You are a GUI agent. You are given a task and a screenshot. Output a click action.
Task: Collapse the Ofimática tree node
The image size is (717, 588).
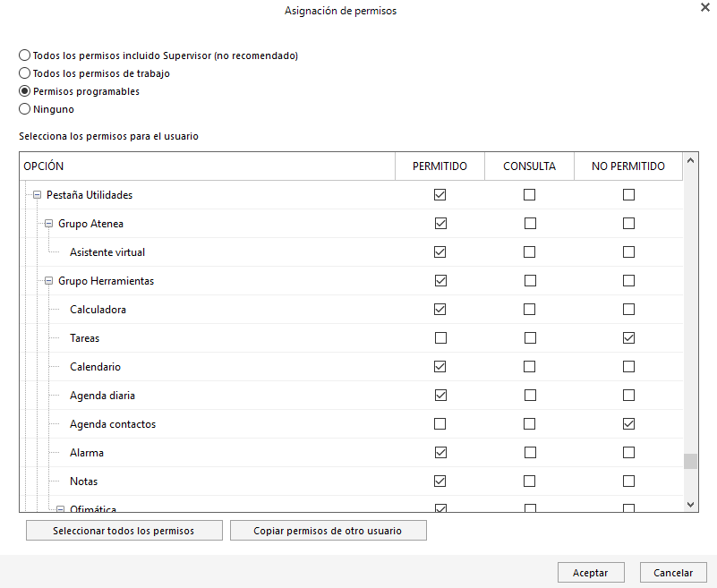(x=60, y=509)
